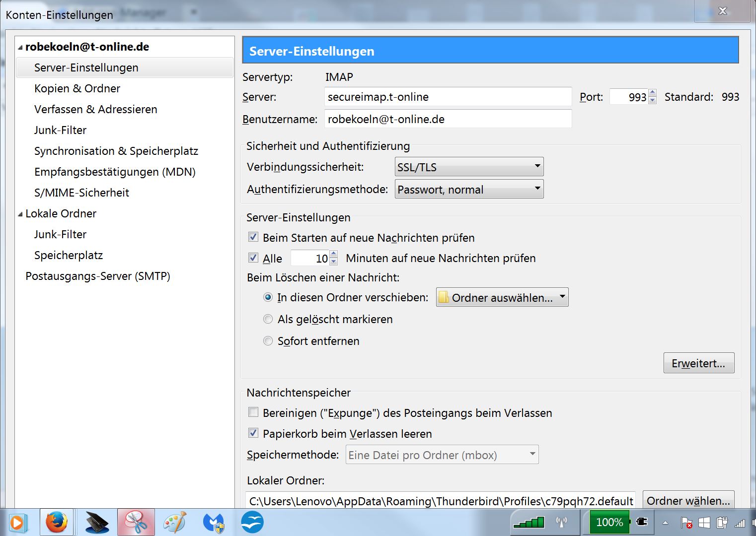
Task: Open the Snipping Tool taskbar icon
Action: click(136, 522)
